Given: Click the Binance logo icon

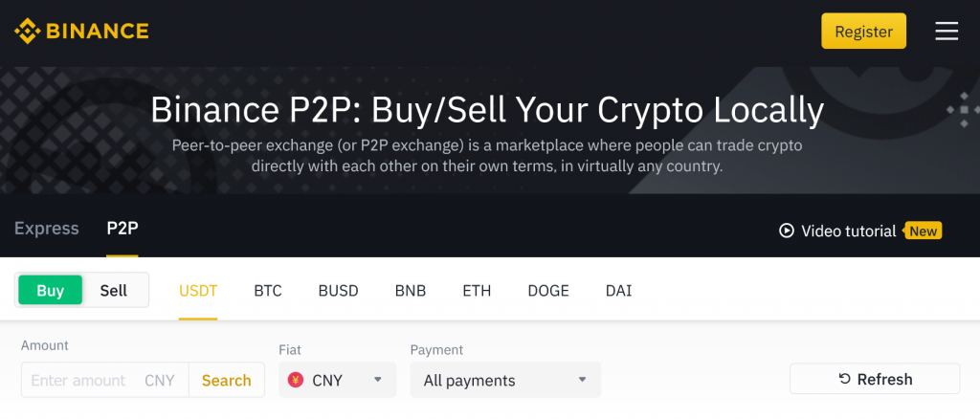Looking at the screenshot, I should (28, 31).
